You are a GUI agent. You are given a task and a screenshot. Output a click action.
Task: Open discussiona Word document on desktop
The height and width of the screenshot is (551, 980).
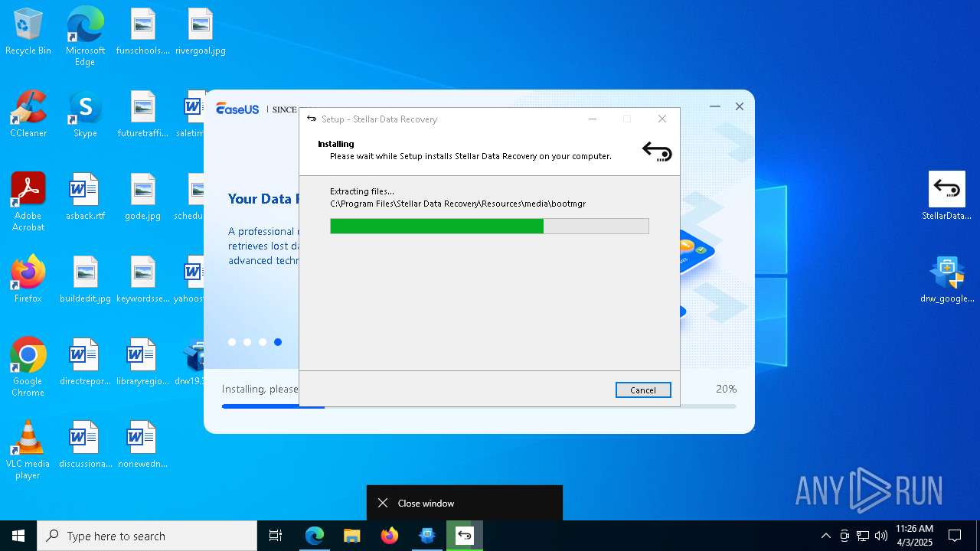tap(85, 445)
